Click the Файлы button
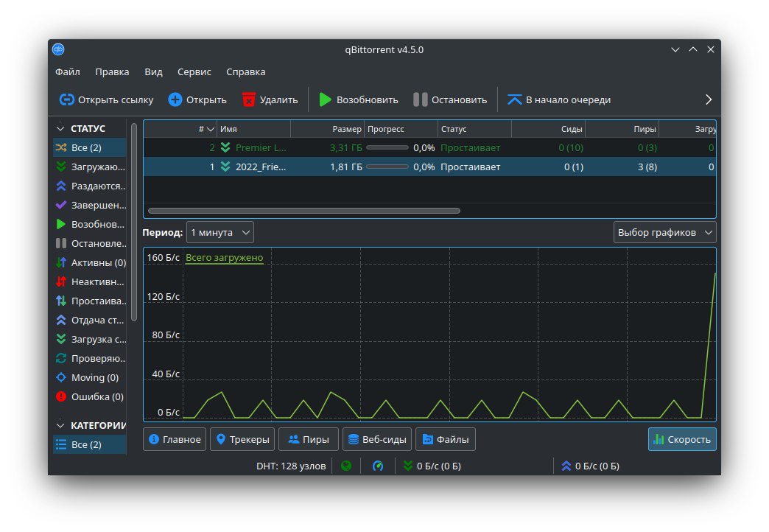The height and width of the screenshot is (532, 769). [445, 439]
